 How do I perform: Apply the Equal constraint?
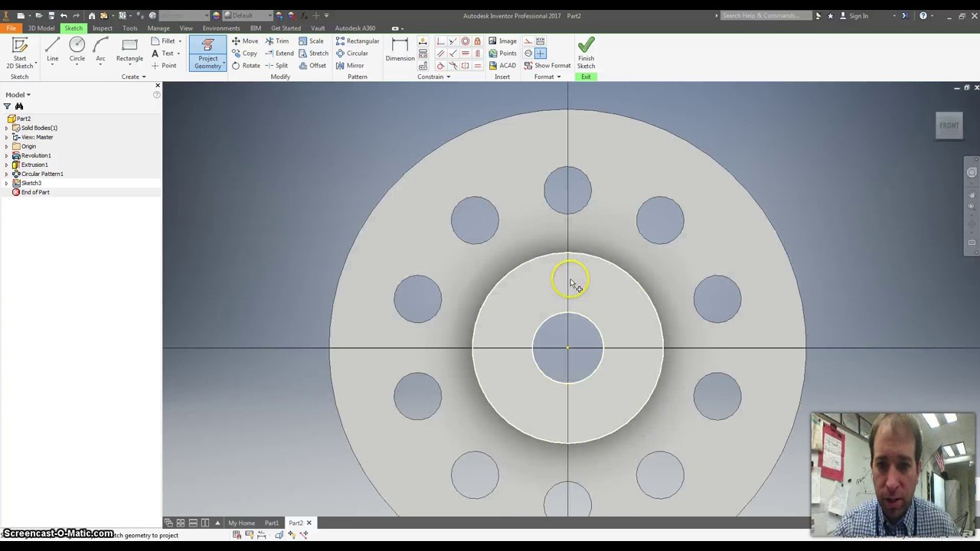click(477, 65)
